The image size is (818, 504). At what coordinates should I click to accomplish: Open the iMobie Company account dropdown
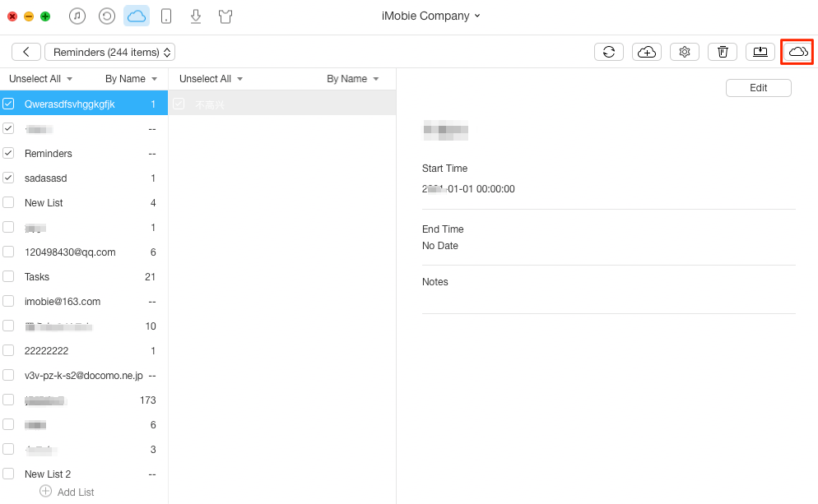[x=431, y=16]
